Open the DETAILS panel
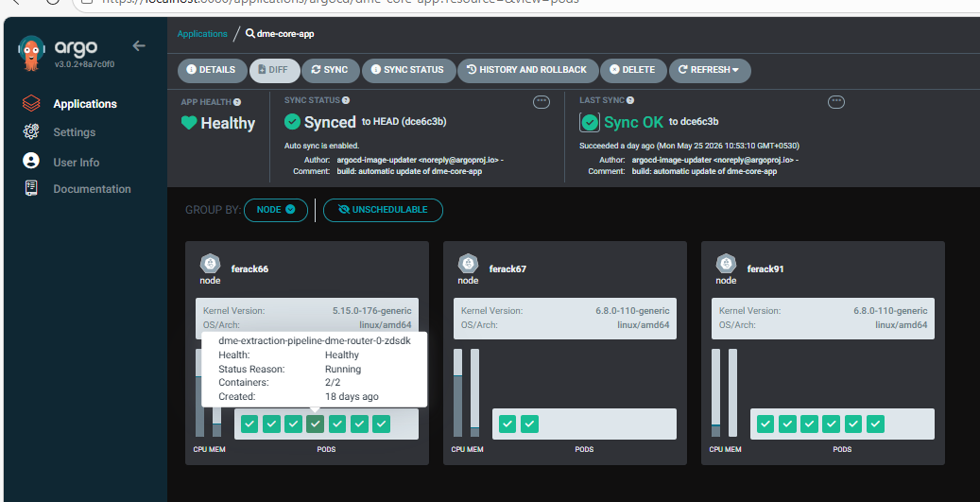980x502 pixels. point(211,70)
